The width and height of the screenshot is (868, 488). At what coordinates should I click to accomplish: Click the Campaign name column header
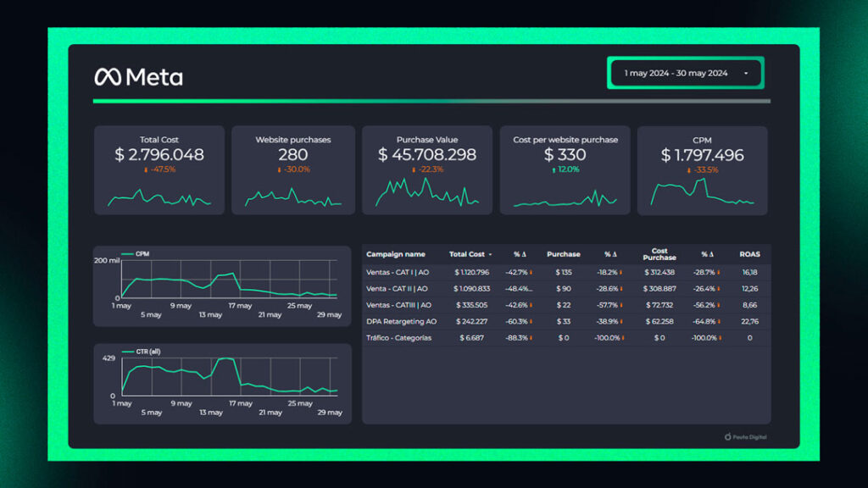pyautogui.click(x=395, y=254)
